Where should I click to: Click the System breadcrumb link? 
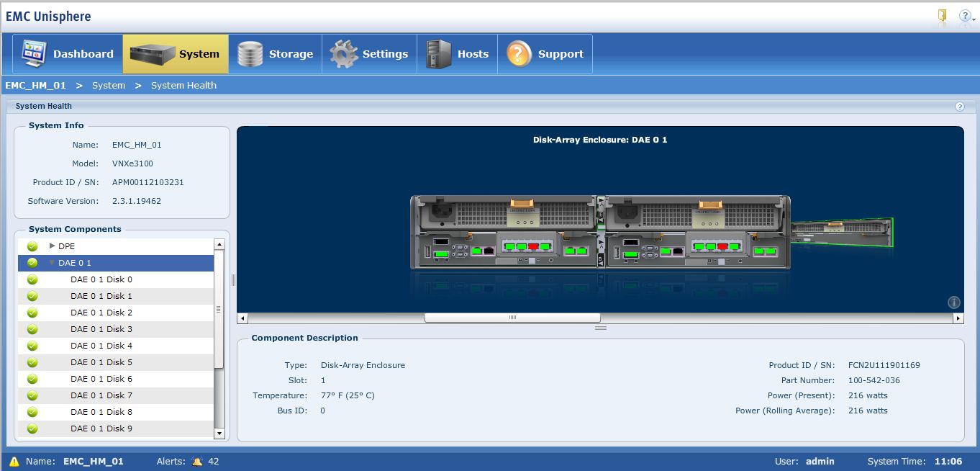(109, 85)
